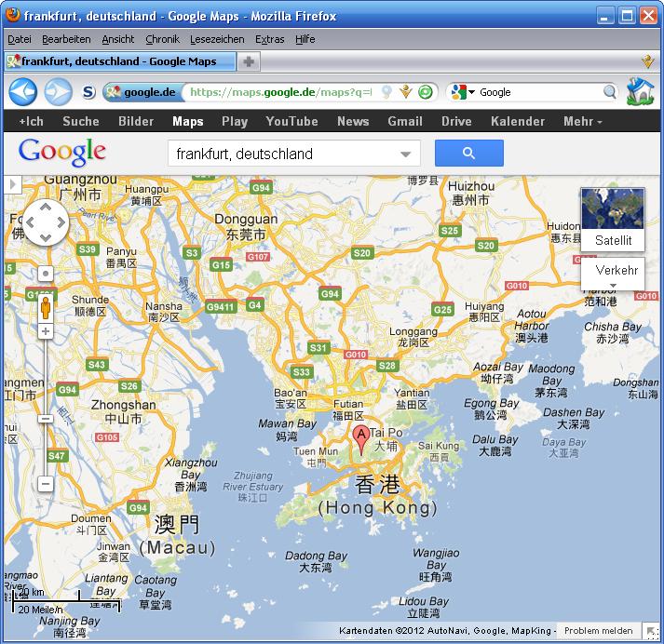Click the reload icon in address bar
The height and width of the screenshot is (644, 664).
[x=426, y=92]
